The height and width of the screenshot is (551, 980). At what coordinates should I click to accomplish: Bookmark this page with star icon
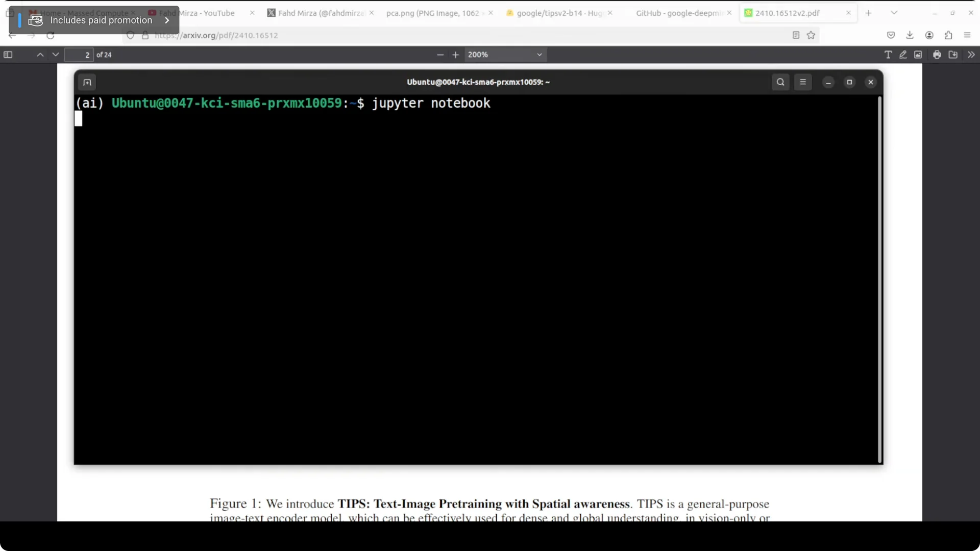pyautogui.click(x=811, y=35)
